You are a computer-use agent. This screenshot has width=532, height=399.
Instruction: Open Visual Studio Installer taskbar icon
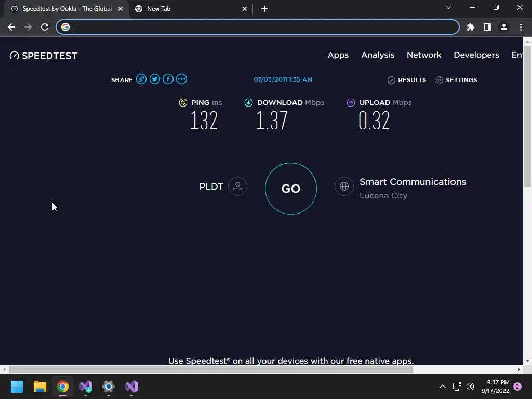click(86, 387)
